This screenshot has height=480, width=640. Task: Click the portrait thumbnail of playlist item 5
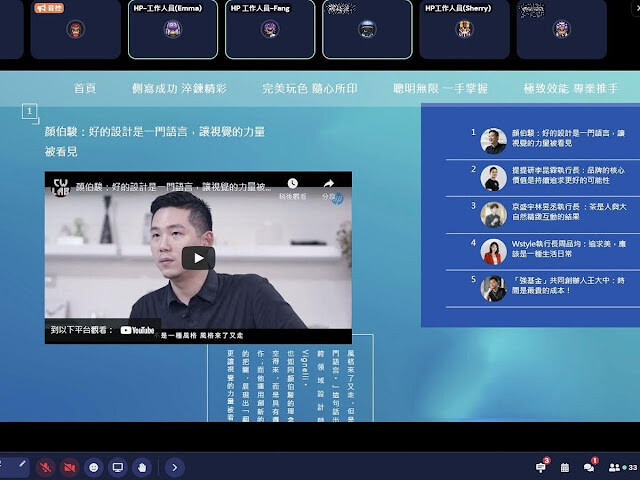tap(493, 288)
